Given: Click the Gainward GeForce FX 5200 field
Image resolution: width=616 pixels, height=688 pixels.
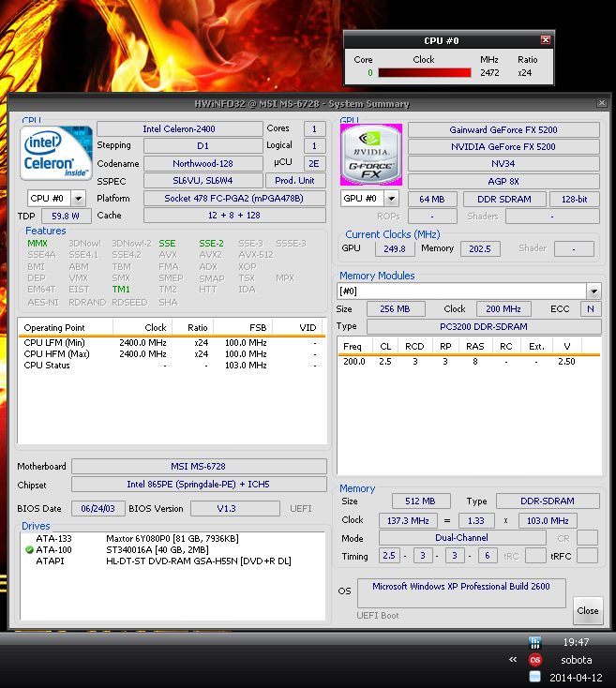Looking at the screenshot, I should (503, 130).
